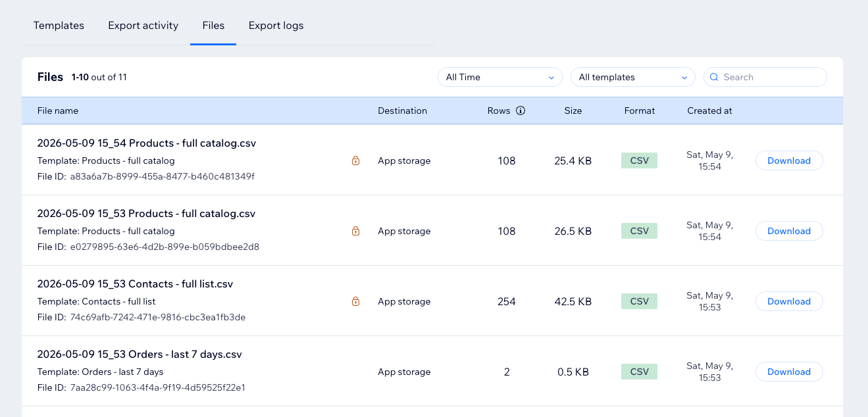The height and width of the screenshot is (417, 868).
Task: Click CSV format badge on Orders row
Action: [x=639, y=372]
